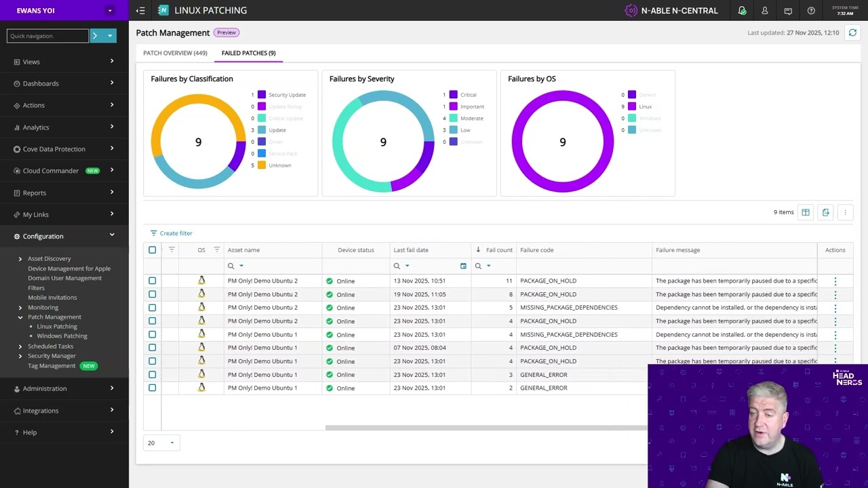Switch to the Patch Overview (449) tab
The height and width of the screenshot is (488, 868).
(175, 53)
